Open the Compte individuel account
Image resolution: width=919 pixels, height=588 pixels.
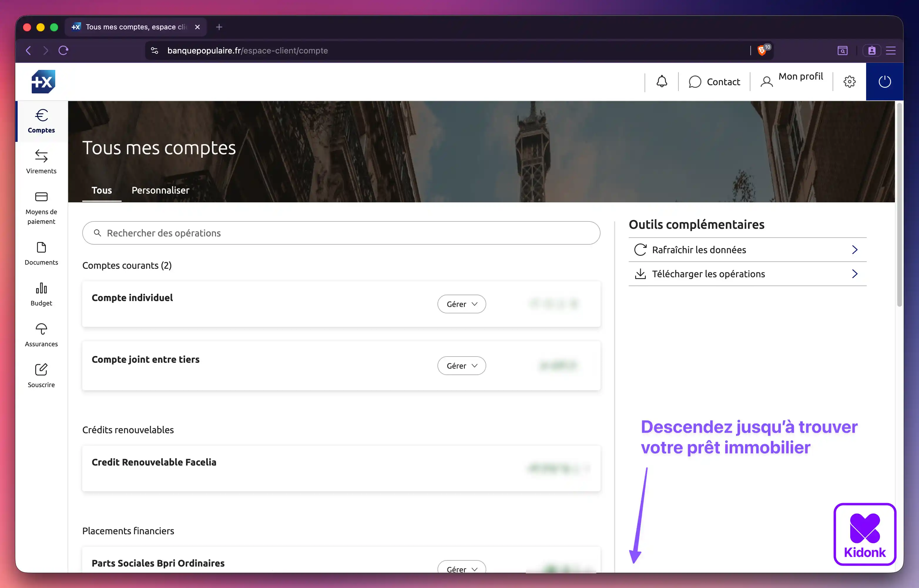(341, 304)
